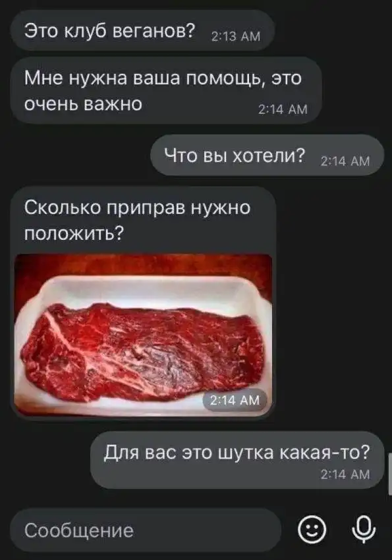The image size is (392, 560).
Task: Tap the microphone voice message icon
Action: 364,530
